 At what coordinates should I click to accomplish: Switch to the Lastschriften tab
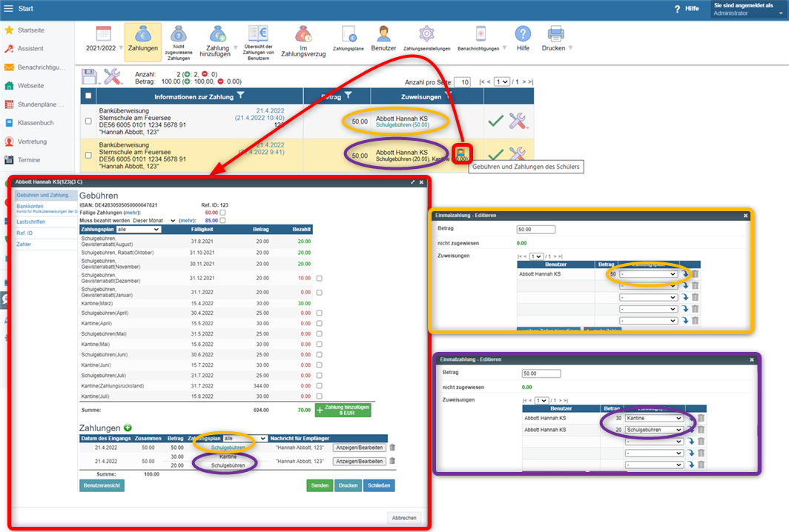30,221
